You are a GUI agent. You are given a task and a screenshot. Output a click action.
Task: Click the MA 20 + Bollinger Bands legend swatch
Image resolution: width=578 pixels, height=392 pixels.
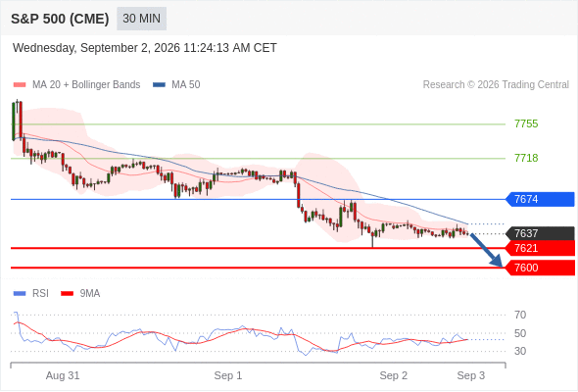tap(20, 85)
